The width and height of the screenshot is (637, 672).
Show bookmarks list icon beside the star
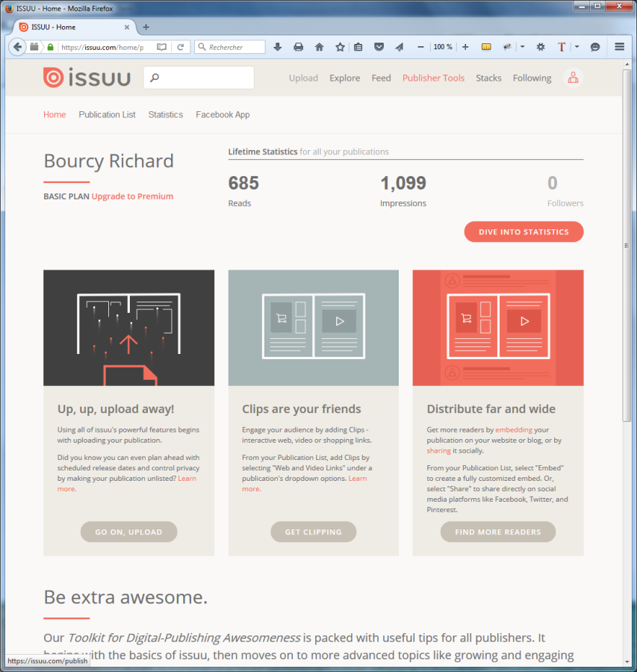358,47
